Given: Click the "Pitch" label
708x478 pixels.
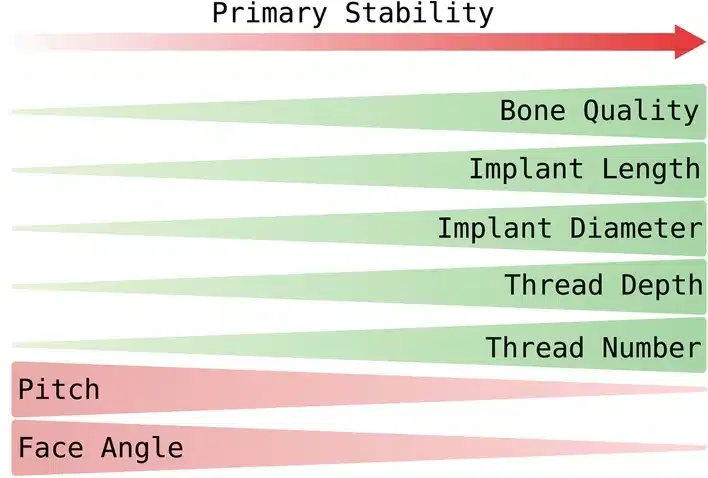Looking at the screenshot, I should coord(59,388).
